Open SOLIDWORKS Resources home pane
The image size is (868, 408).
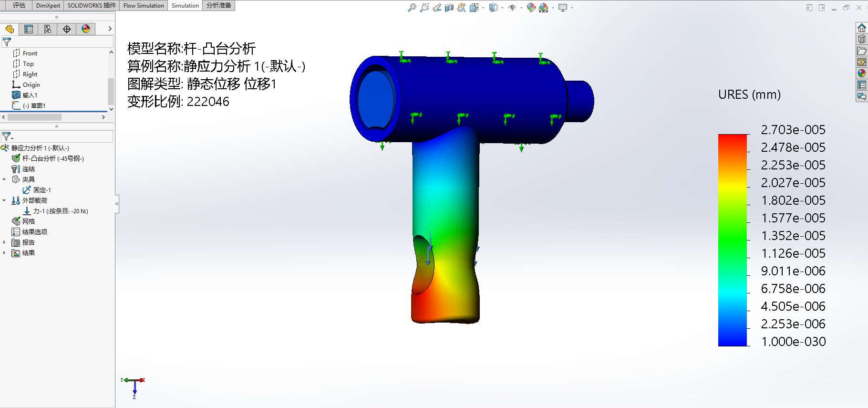[862, 28]
